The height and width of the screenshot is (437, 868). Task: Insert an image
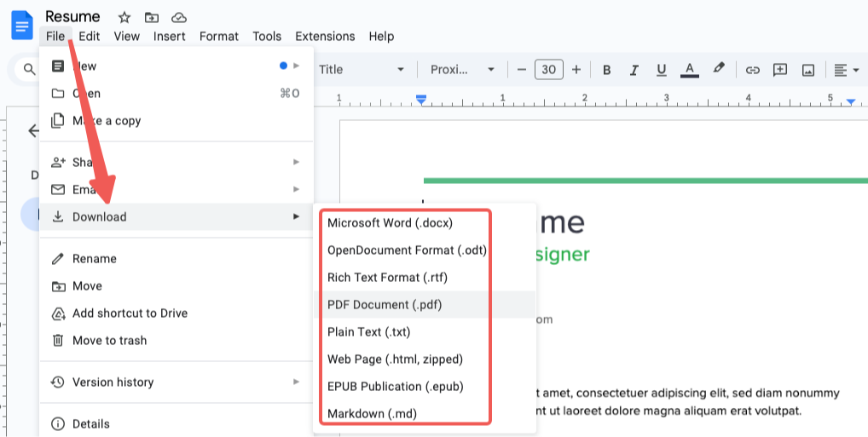point(808,70)
